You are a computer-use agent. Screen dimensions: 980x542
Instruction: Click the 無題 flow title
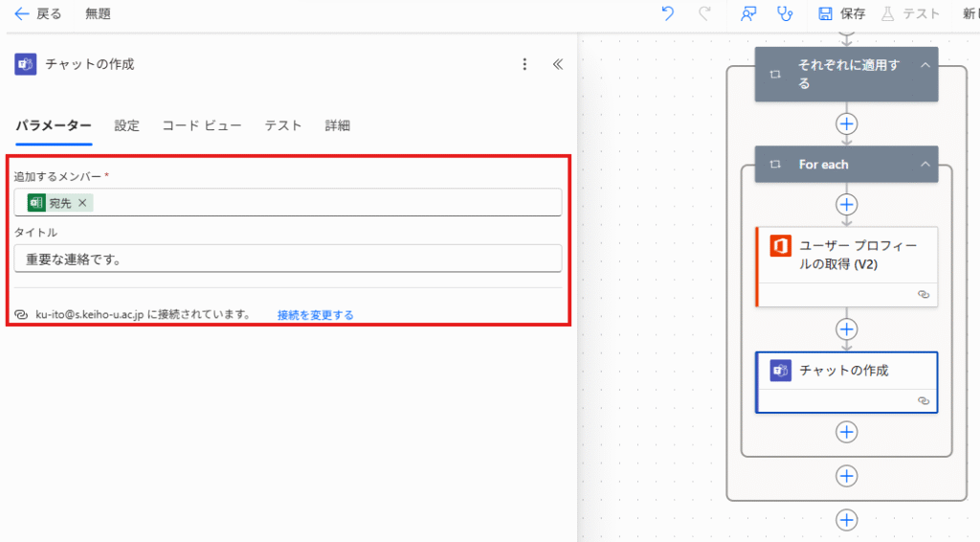point(98,13)
